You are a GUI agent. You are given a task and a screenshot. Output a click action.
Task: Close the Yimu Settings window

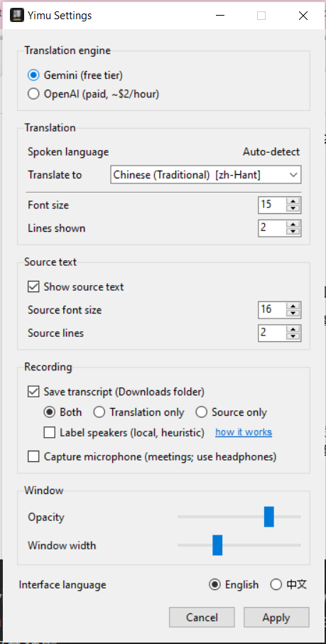coord(303,16)
